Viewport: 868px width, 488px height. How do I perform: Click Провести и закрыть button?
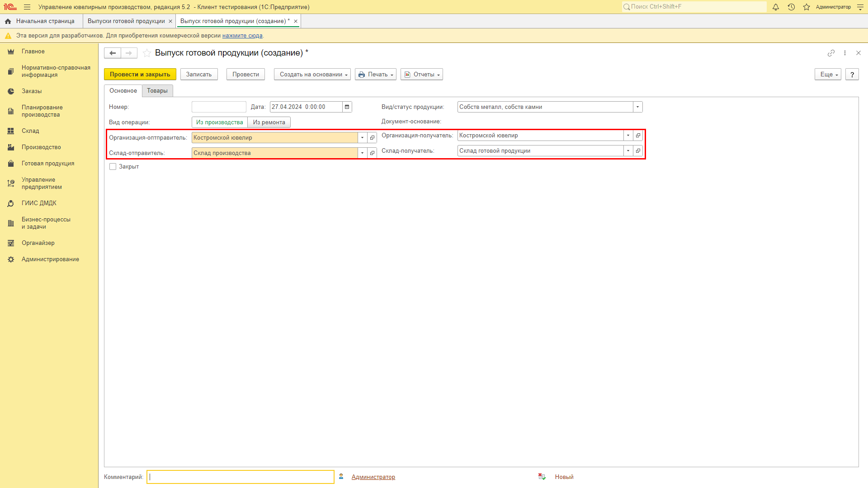[x=140, y=75]
